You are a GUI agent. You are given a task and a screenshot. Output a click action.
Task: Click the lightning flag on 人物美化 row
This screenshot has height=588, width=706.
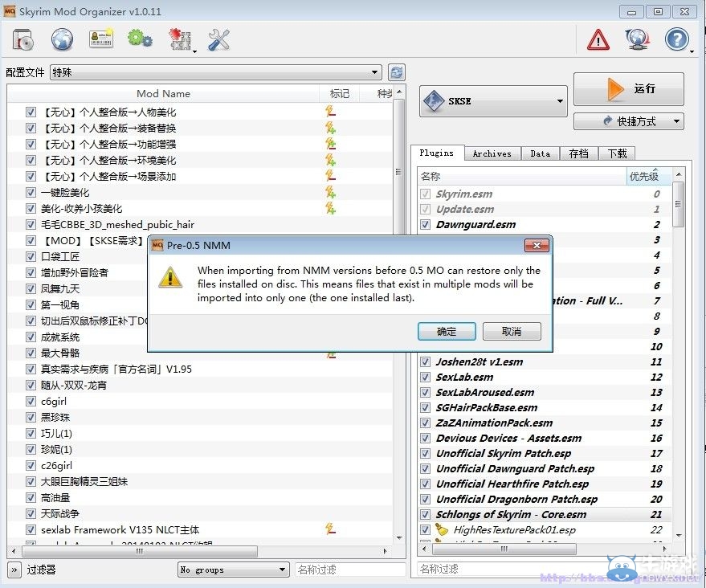coord(330,112)
